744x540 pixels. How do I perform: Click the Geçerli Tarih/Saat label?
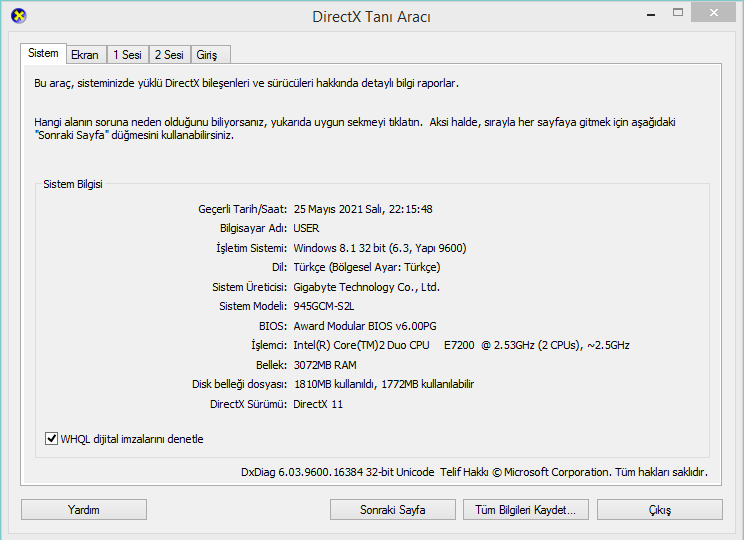pos(242,209)
